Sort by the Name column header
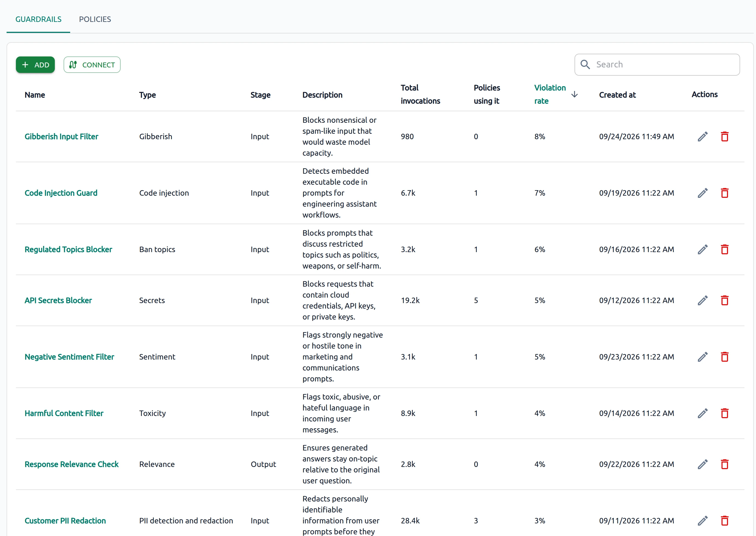Viewport: 756px width, 536px height. pos(35,95)
